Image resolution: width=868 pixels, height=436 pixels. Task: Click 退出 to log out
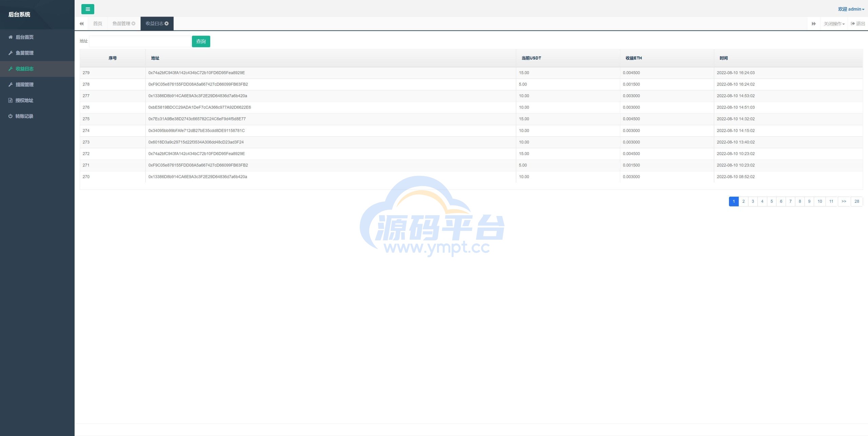coord(858,24)
